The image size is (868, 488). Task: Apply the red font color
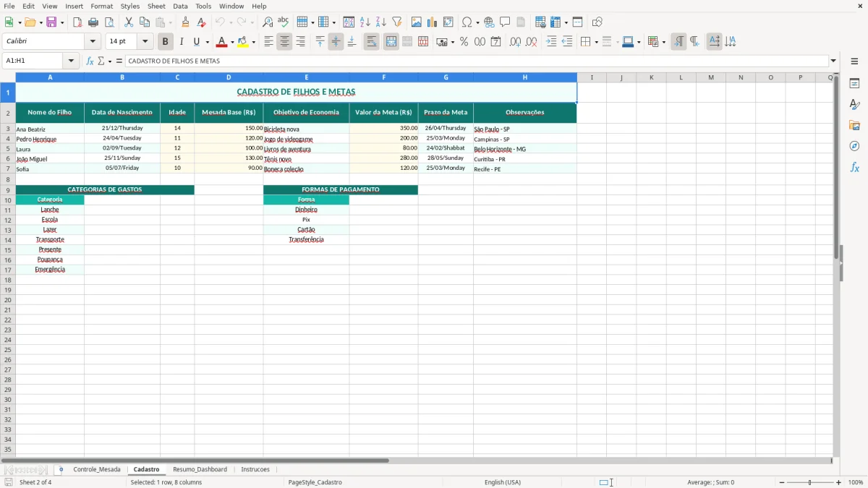click(221, 42)
